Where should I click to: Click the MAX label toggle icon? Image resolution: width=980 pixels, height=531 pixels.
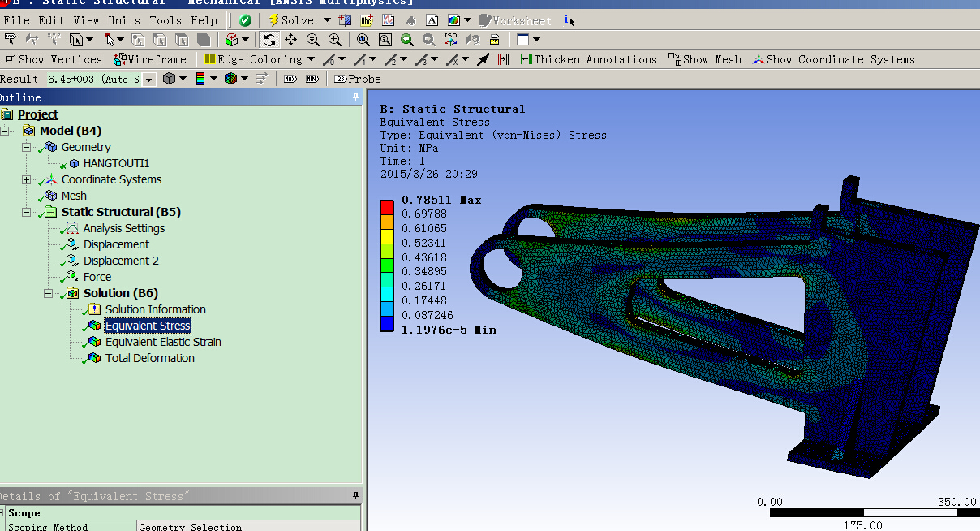pyautogui.click(x=290, y=79)
